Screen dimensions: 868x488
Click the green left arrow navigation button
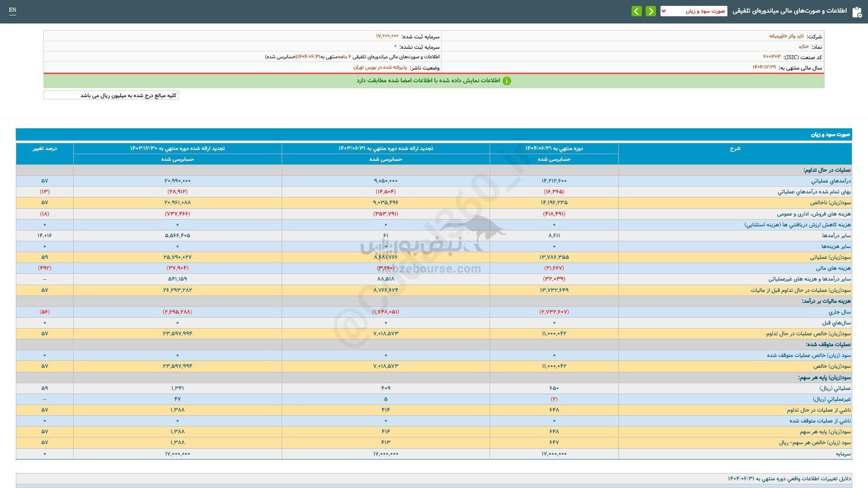[x=637, y=11]
